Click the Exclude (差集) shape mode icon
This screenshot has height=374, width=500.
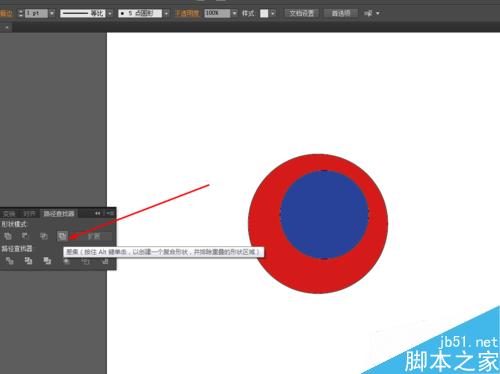62,236
